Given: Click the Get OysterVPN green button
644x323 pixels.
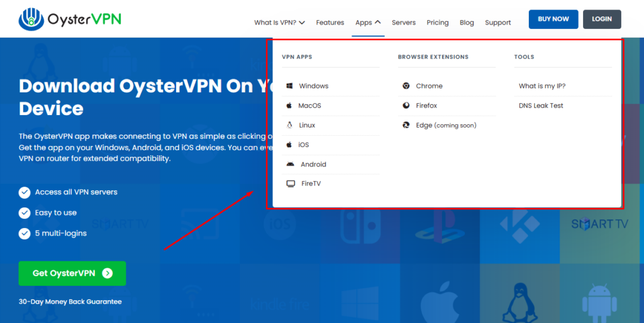Looking at the screenshot, I should click(x=72, y=273).
